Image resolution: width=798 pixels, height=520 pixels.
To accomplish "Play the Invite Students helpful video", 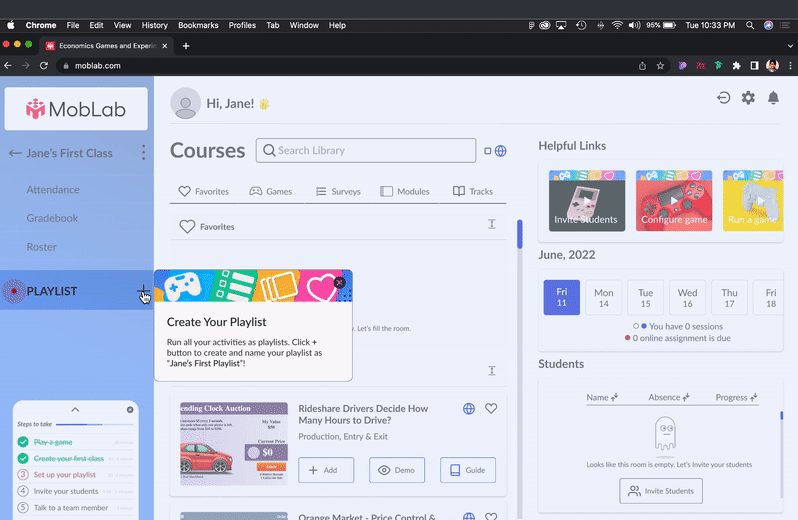I will tap(587, 201).
